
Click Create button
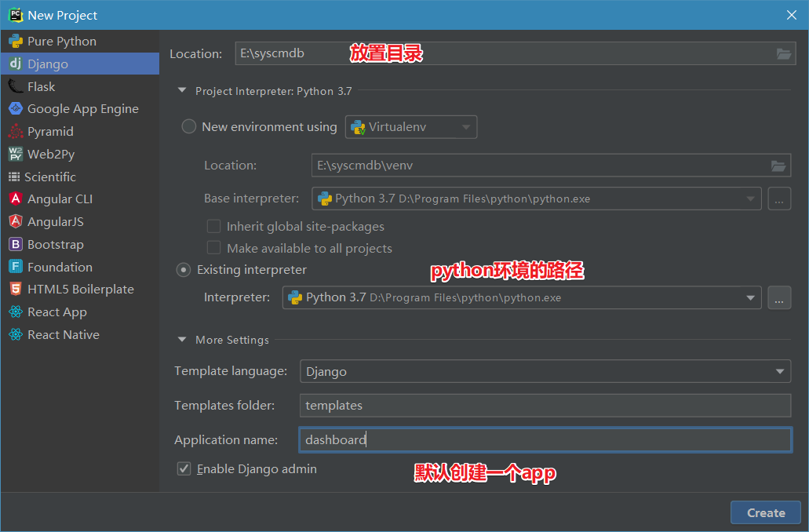pos(766,513)
